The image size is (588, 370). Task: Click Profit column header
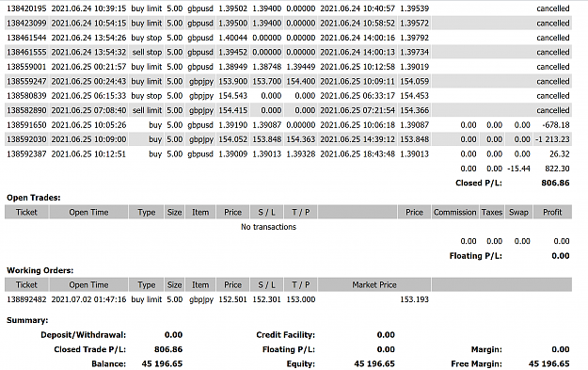(552, 212)
